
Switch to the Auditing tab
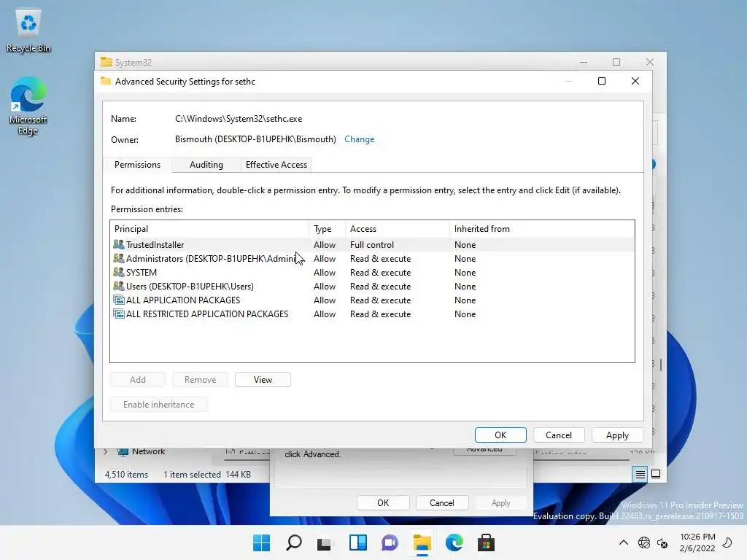206,165
